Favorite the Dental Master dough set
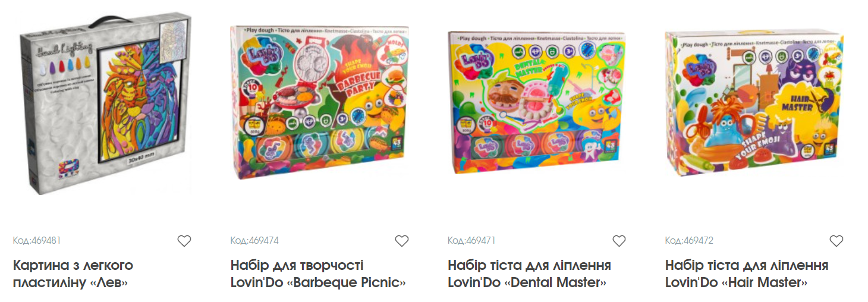 [619, 241]
